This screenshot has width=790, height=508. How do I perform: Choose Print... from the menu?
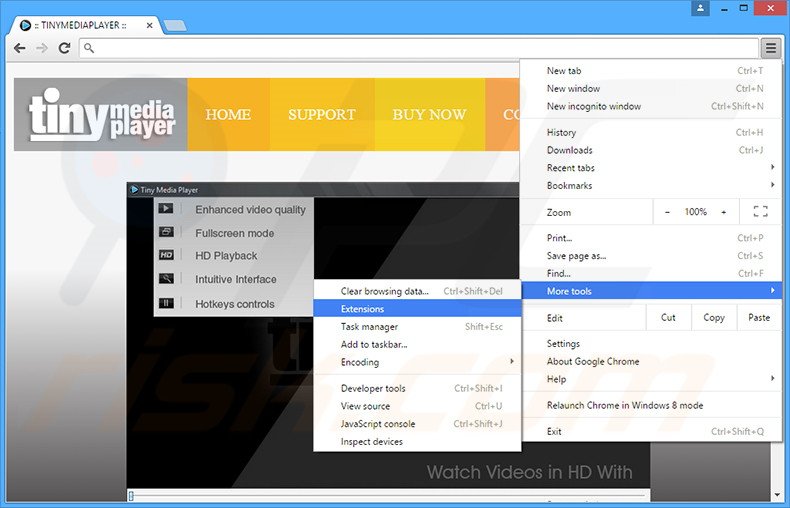tap(651, 238)
